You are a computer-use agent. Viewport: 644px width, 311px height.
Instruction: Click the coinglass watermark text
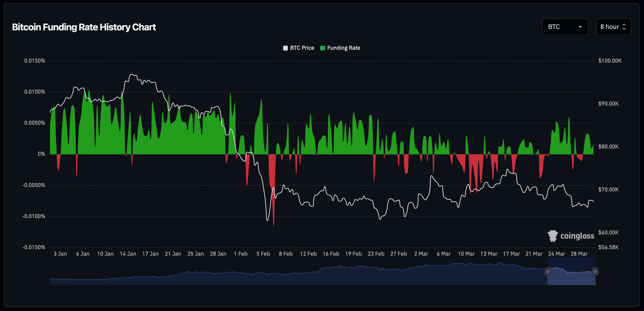pos(577,236)
